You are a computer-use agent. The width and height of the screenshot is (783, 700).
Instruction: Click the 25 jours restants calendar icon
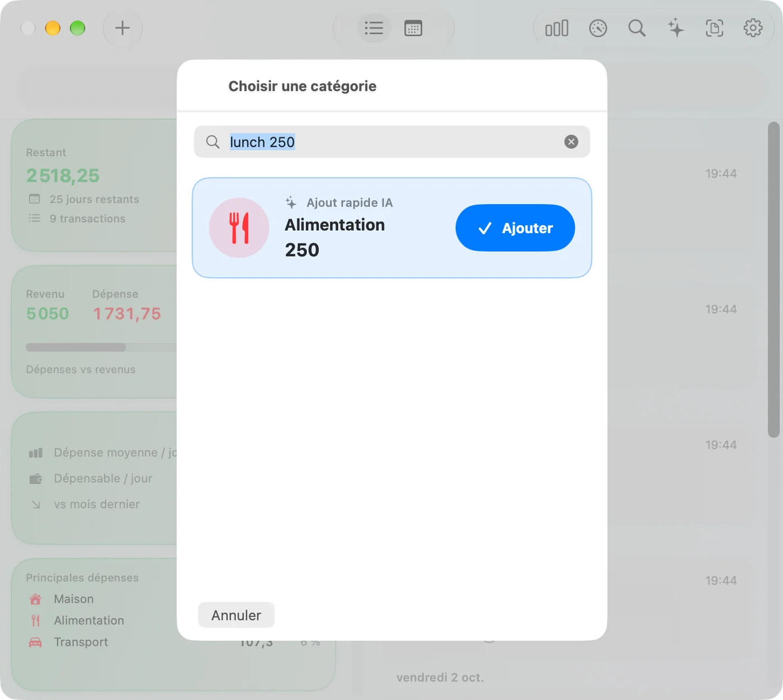point(35,199)
